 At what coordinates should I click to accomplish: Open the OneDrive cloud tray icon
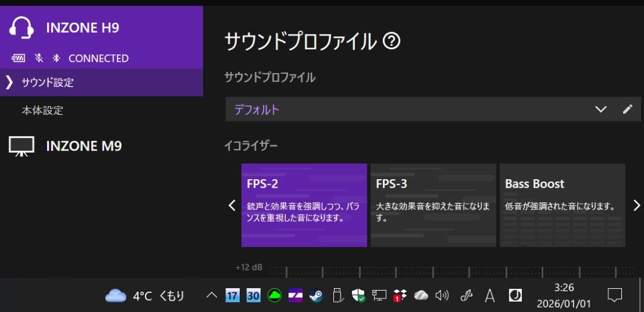point(421,295)
